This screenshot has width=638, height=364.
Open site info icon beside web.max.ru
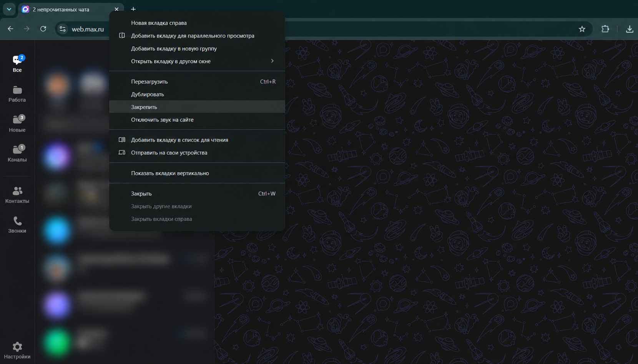click(x=63, y=29)
